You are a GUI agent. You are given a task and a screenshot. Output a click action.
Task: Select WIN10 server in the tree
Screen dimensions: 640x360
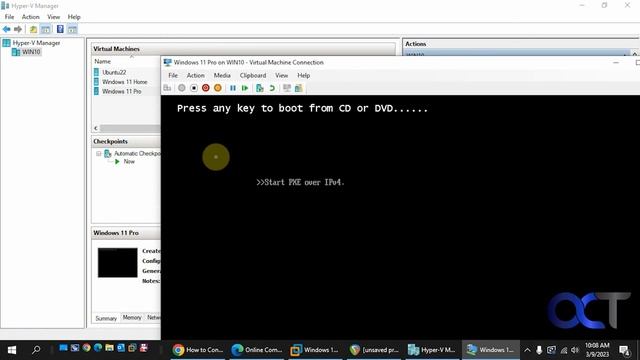27,52
